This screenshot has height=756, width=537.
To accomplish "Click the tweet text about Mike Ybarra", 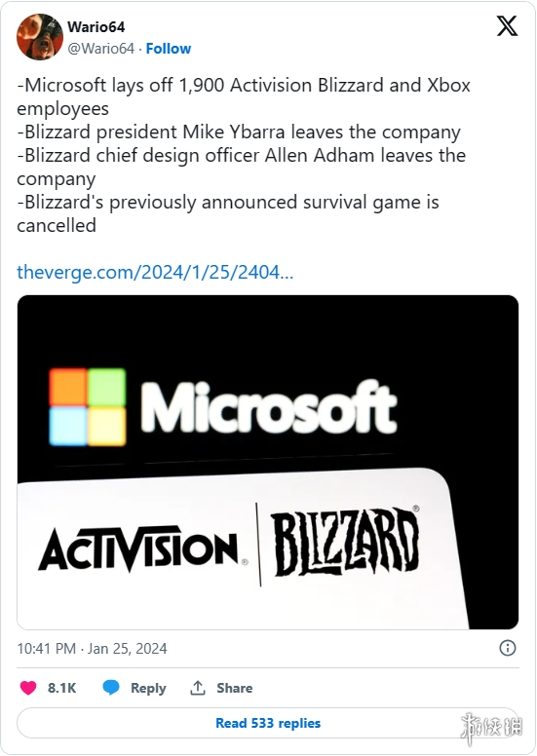I will (x=239, y=132).
